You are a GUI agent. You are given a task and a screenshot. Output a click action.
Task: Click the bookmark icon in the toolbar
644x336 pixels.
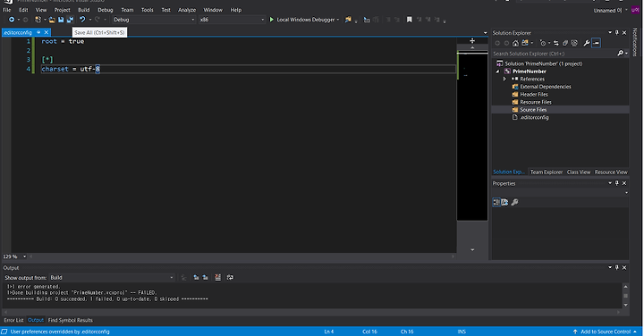[x=409, y=20]
